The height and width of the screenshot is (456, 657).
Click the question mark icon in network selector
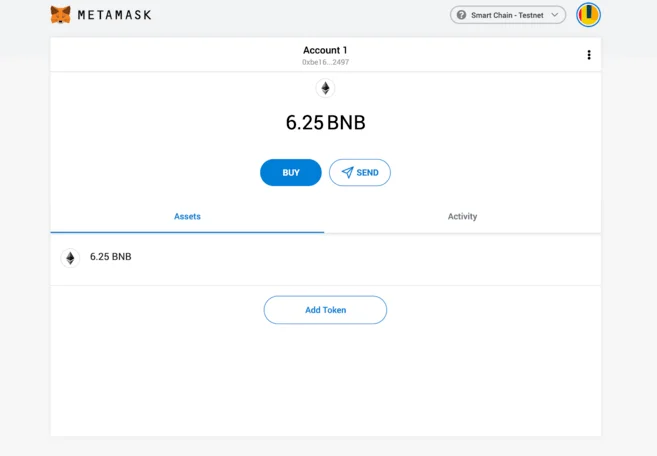461,15
